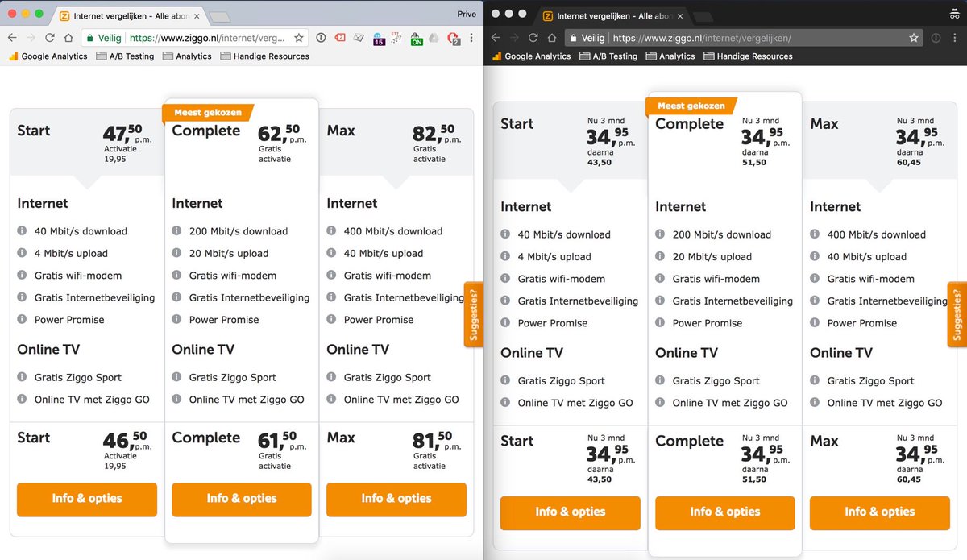The width and height of the screenshot is (967, 560).
Task: Open a new tab in the incognito window
Action: pyautogui.click(x=702, y=16)
